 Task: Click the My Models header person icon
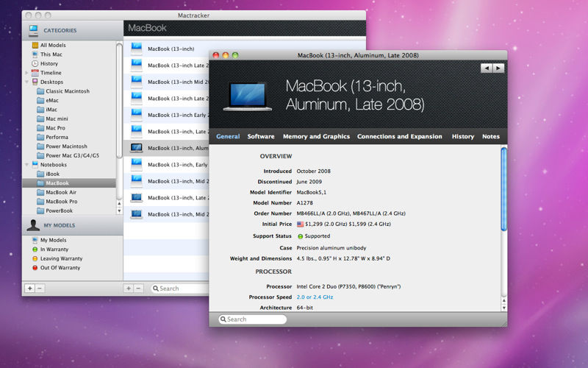[x=33, y=225]
